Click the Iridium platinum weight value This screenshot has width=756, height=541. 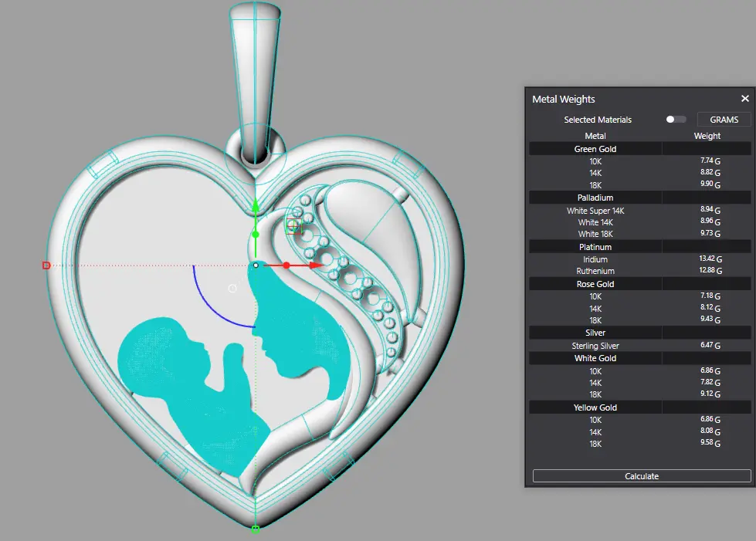(708, 259)
